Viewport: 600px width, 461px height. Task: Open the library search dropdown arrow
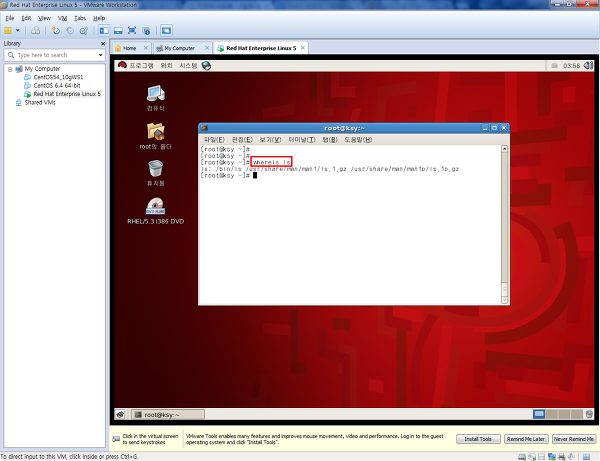[101, 55]
